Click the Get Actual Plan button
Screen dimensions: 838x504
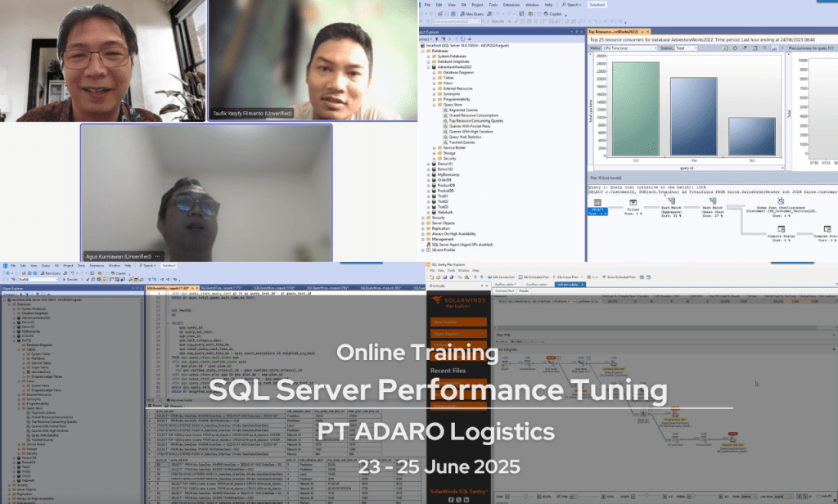568,277
